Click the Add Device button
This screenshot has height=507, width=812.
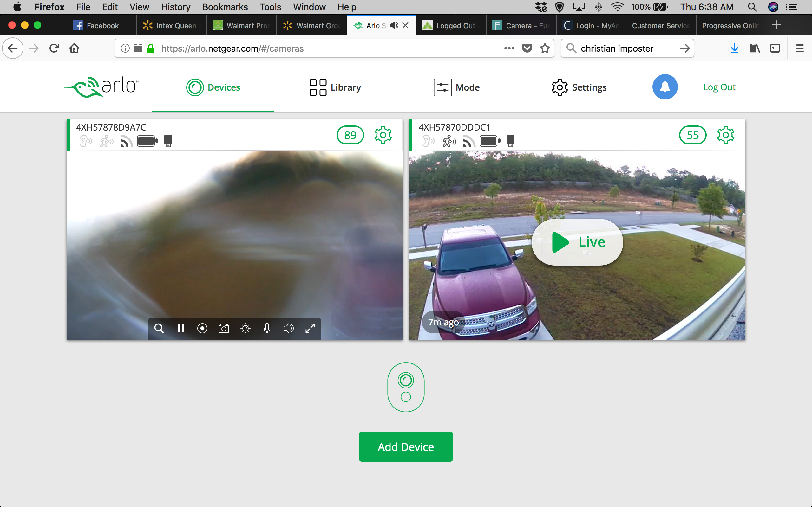click(x=406, y=446)
